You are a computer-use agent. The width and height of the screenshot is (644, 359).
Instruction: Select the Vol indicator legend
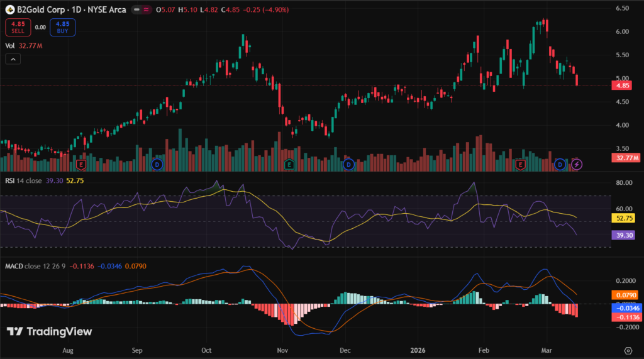(10, 45)
